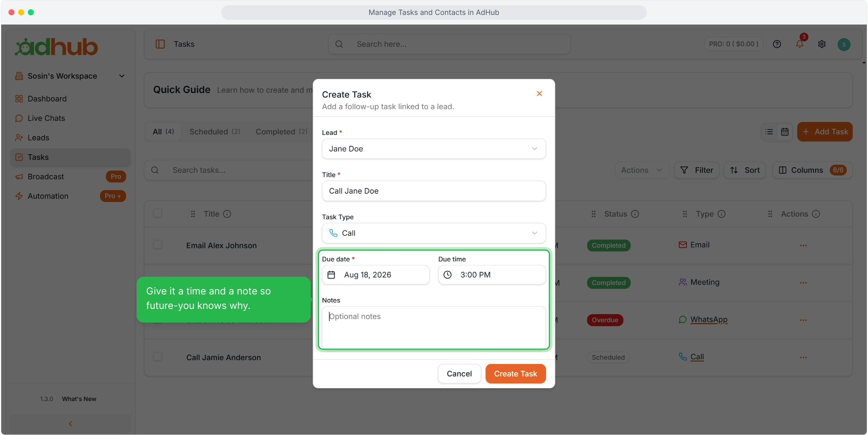
Task: Tick the Email Alex Johnson checkbox
Action: point(158,245)
